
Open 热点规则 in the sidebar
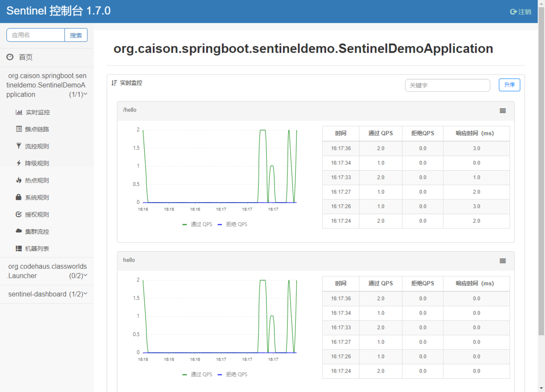(37, 181)
